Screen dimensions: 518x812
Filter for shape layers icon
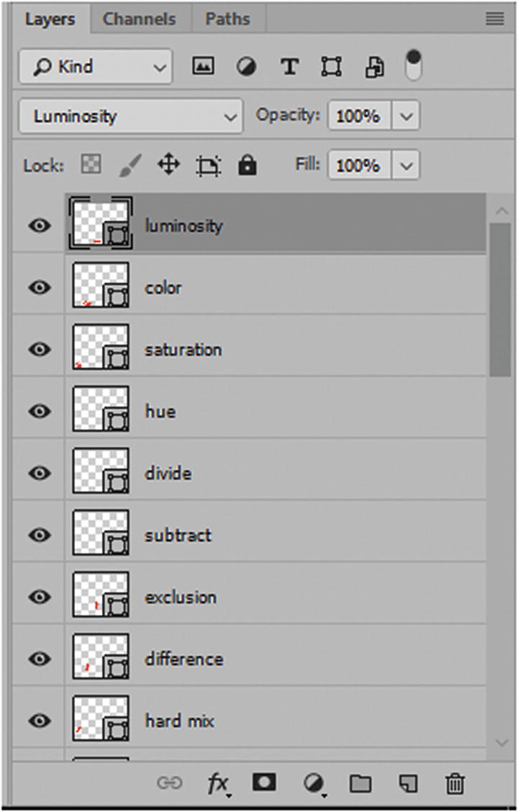click(x=331, y=67)
